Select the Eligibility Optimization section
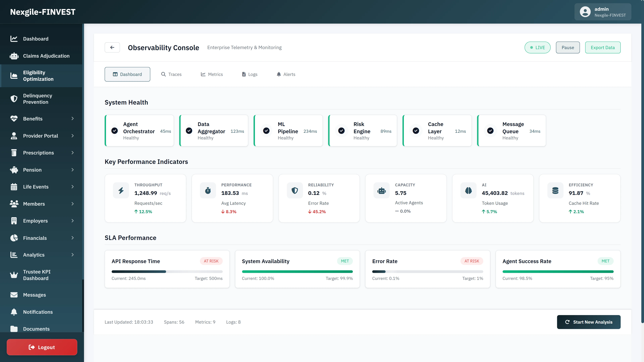Viewport: 644px width, 362px height. tap(38, 75)
